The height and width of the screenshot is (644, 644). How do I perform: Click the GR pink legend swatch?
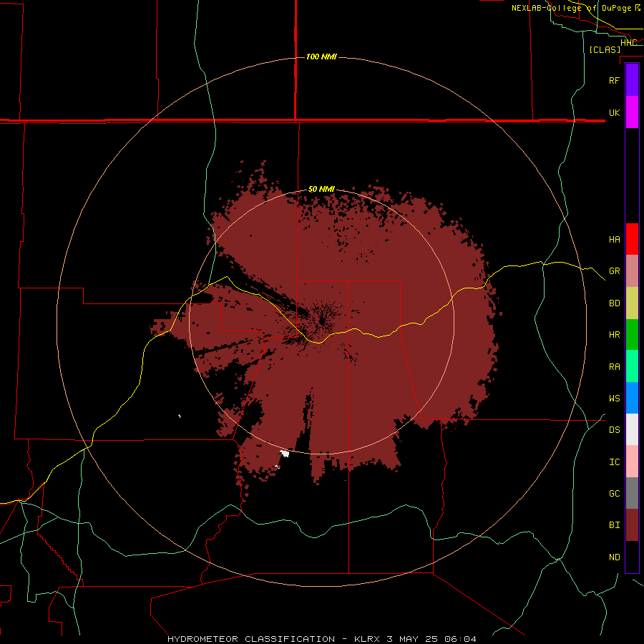pos(632,271)
